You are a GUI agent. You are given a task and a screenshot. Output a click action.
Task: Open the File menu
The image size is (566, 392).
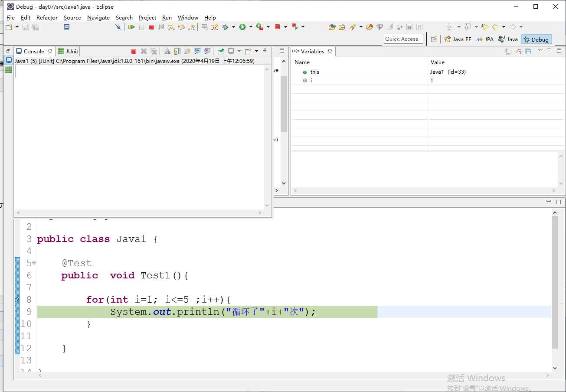click(10, 18)
